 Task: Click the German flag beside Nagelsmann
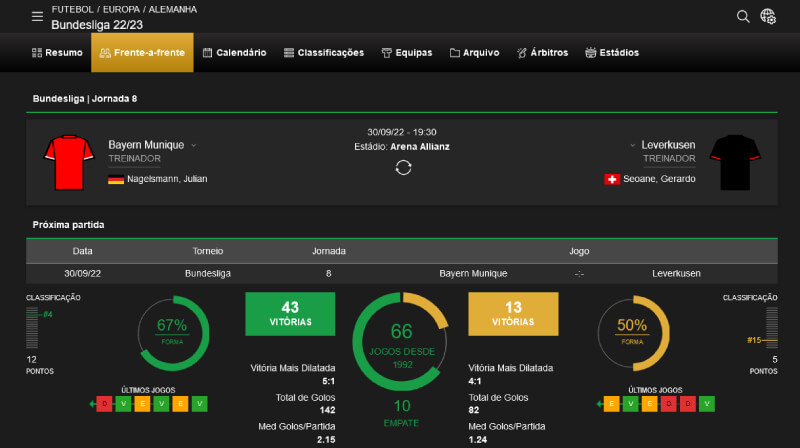[116, 179]
